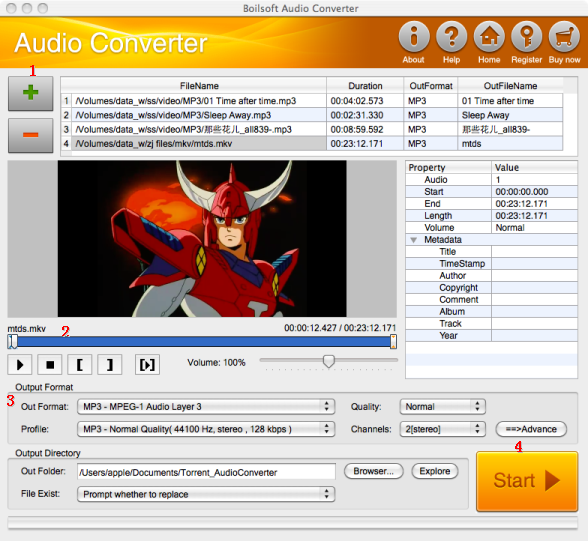This screenshot has width=588, height=541.
Task: Open the File Exist dropdown
Action: 206,494
